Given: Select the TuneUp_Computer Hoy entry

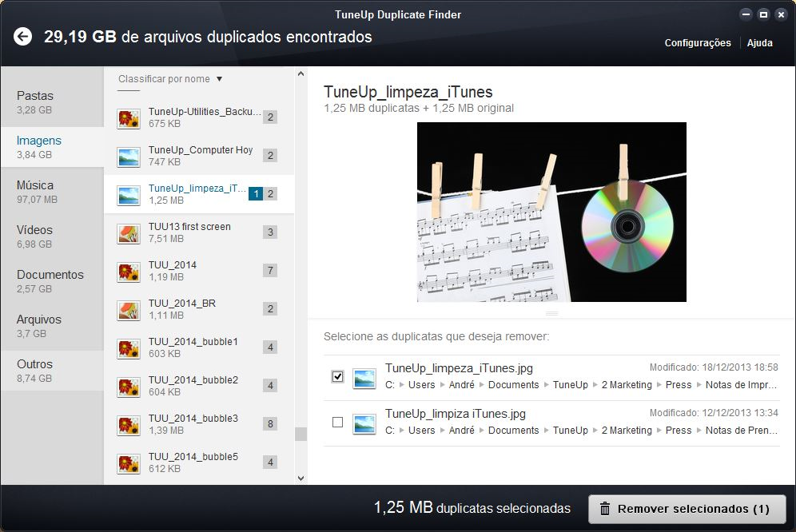Looking at the screenshot, I should 199,156.
